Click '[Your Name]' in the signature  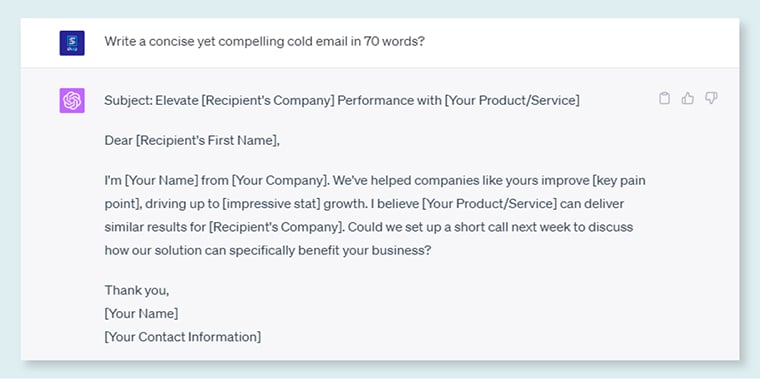pyautogui.click(x=141, y=314)
